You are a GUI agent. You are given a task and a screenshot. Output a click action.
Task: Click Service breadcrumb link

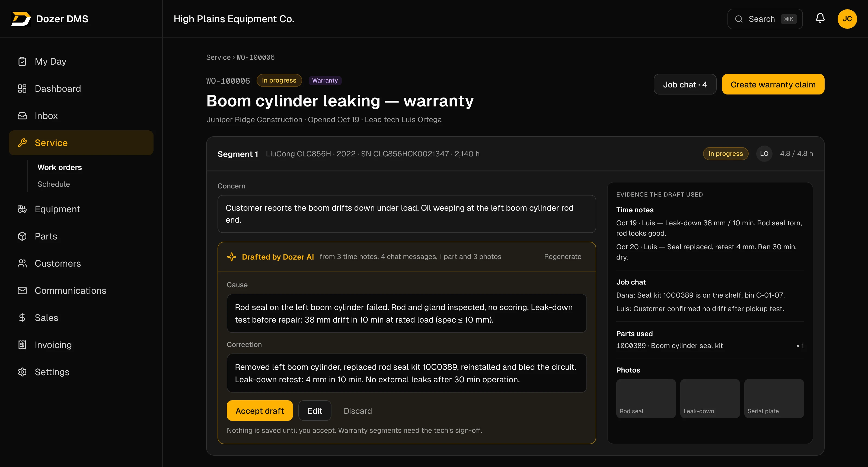[218, 57]
